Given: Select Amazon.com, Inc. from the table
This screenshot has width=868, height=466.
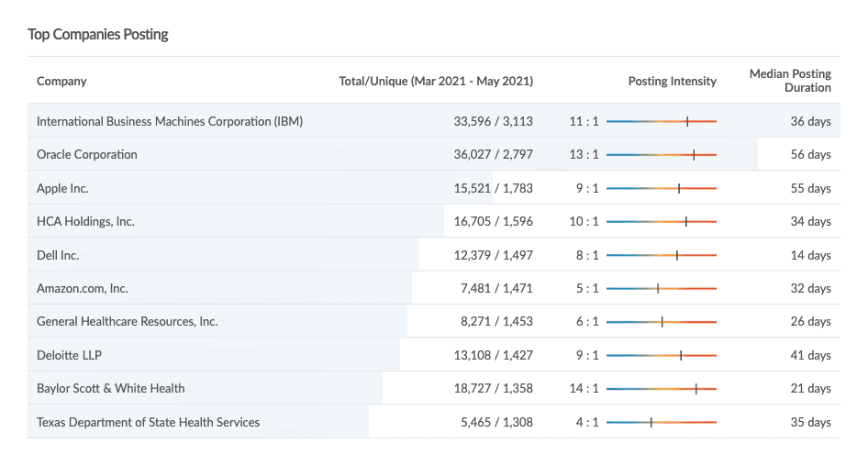Looking at the screenshot, I should tap(83, 288).
